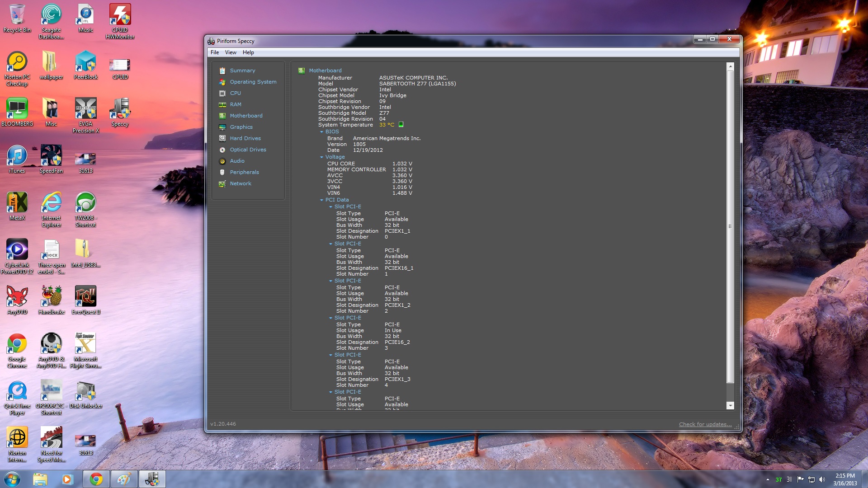Select the CPUID HWMonitor desktop icon
The height and width of the screenshot is (488, 868).
[x=120, y=21]
